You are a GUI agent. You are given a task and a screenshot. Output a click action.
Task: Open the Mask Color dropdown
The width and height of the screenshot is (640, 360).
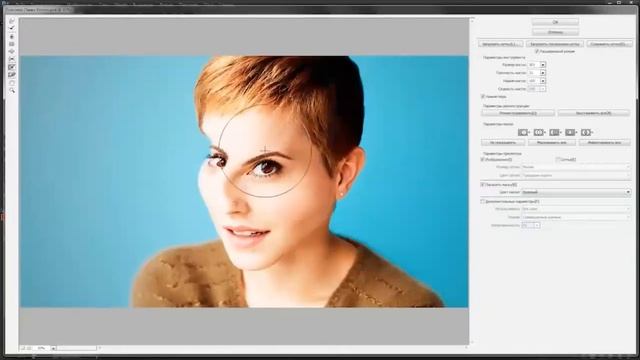(x=576, y=192)
